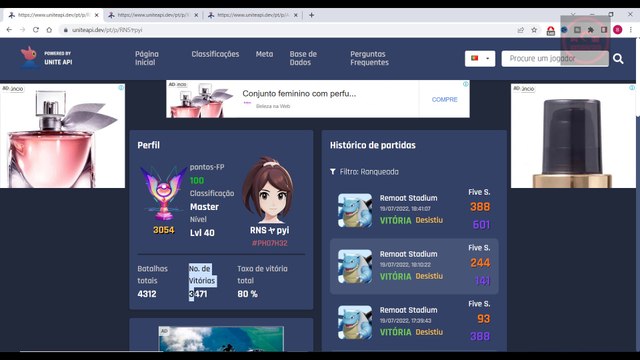Click the trainer avatar image
This screenshot has height=360, width=640.
click(268, 190)
